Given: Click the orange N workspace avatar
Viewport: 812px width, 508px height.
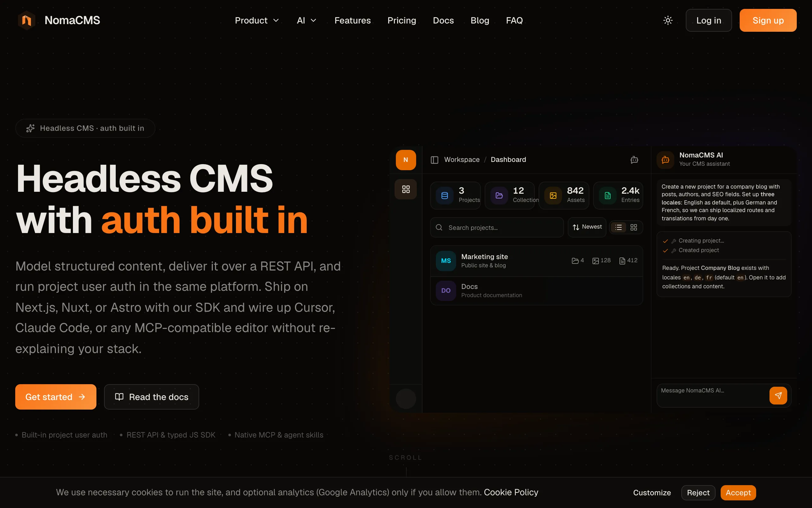Looking at the screenshot, I should (x=406, y=160).
